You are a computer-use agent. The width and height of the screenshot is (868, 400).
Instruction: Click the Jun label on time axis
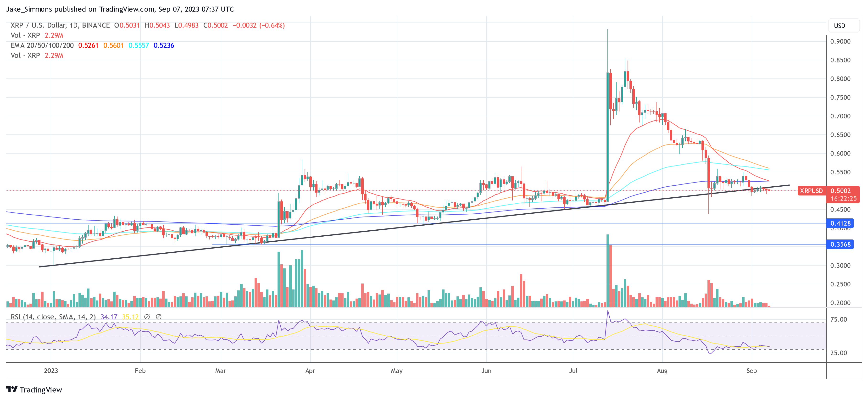486,371
